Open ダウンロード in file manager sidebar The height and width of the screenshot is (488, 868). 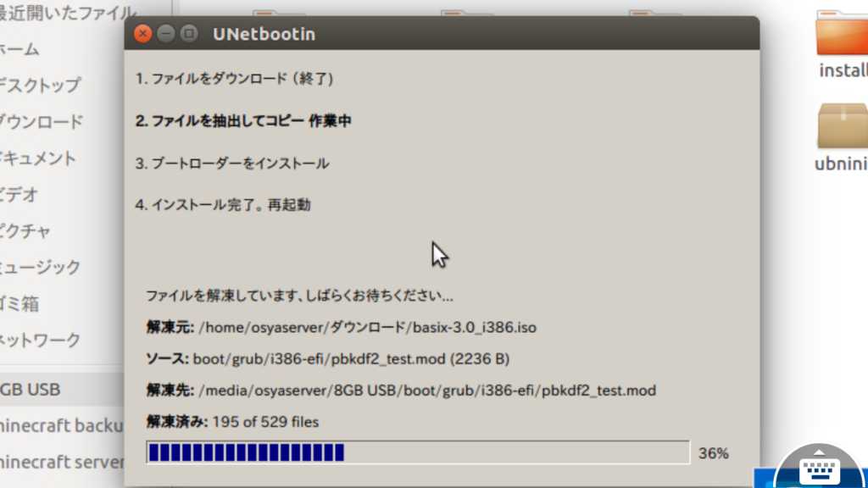(42, 122)
